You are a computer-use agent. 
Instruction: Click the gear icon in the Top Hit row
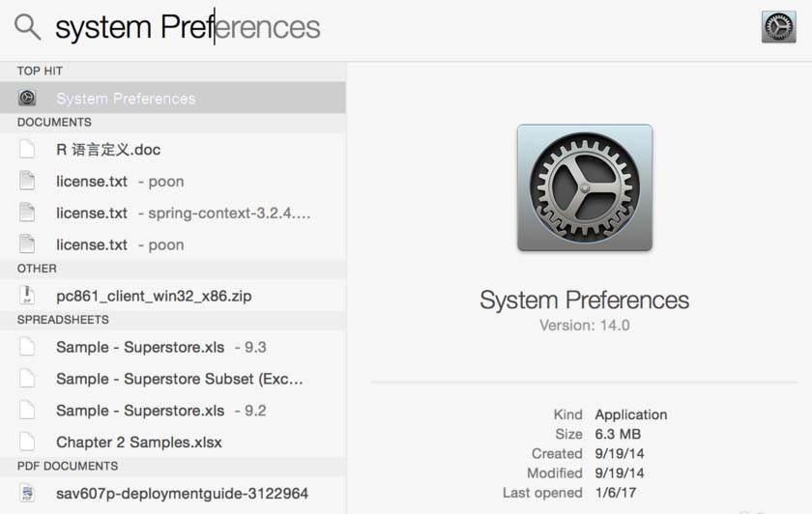pos(27,98)
